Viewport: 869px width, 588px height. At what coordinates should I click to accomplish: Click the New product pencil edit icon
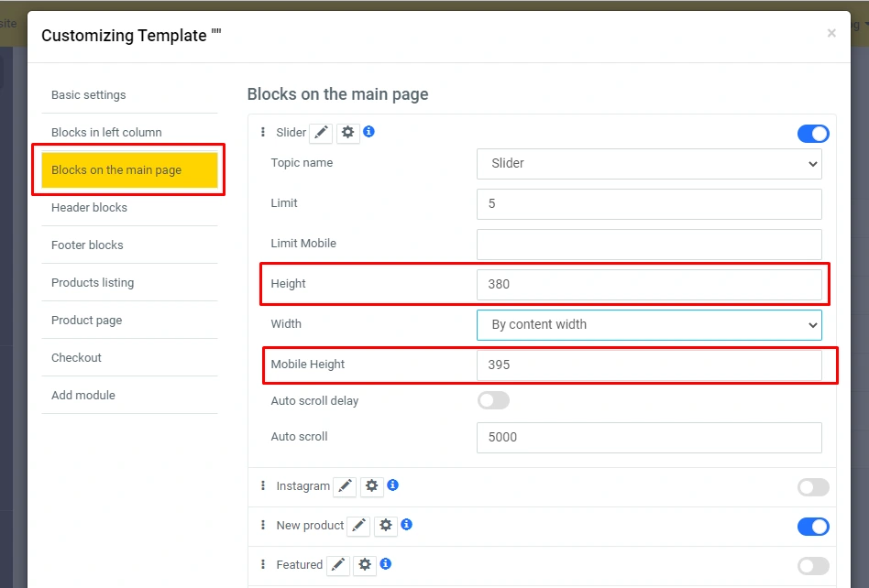358,526
